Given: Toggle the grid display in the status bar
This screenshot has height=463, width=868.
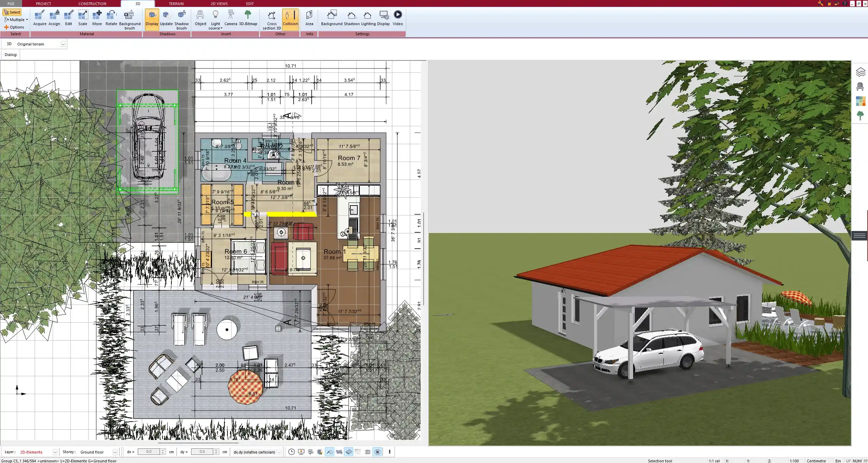Looking at the screenshot, I should tap(368, 452).
